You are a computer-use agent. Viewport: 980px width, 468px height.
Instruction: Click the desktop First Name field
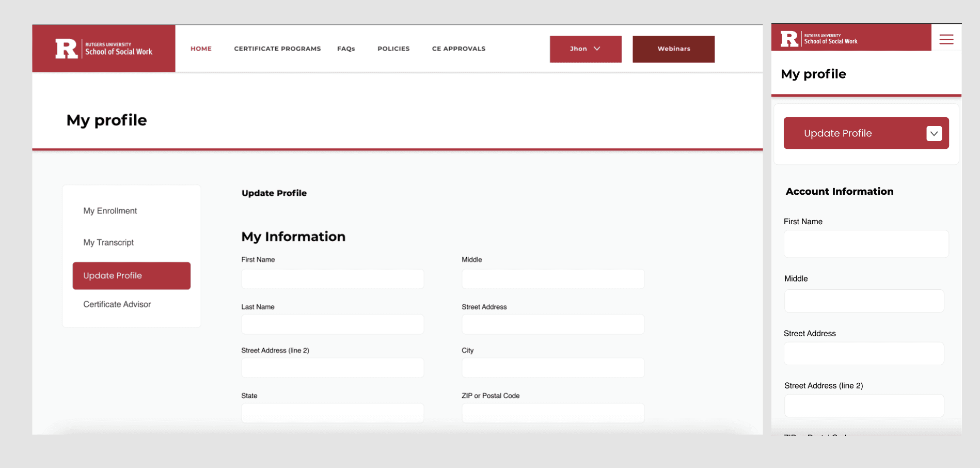[333, 279]
